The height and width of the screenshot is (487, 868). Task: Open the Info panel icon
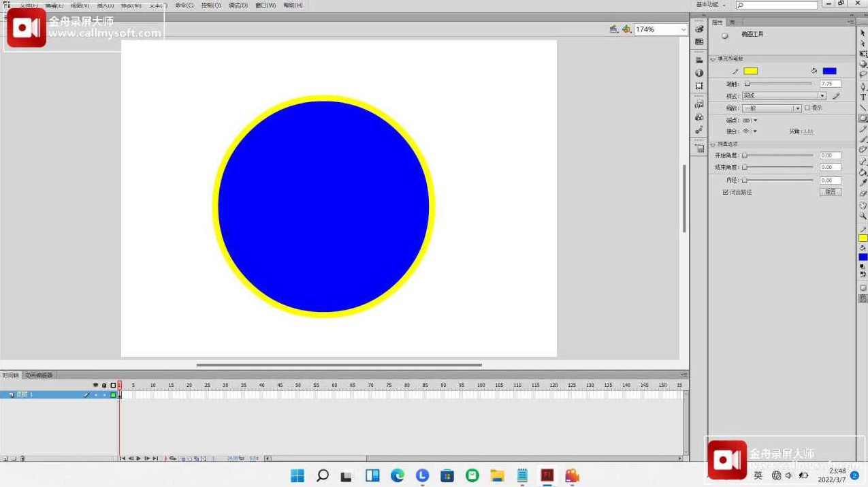click(x=699, y=73)
